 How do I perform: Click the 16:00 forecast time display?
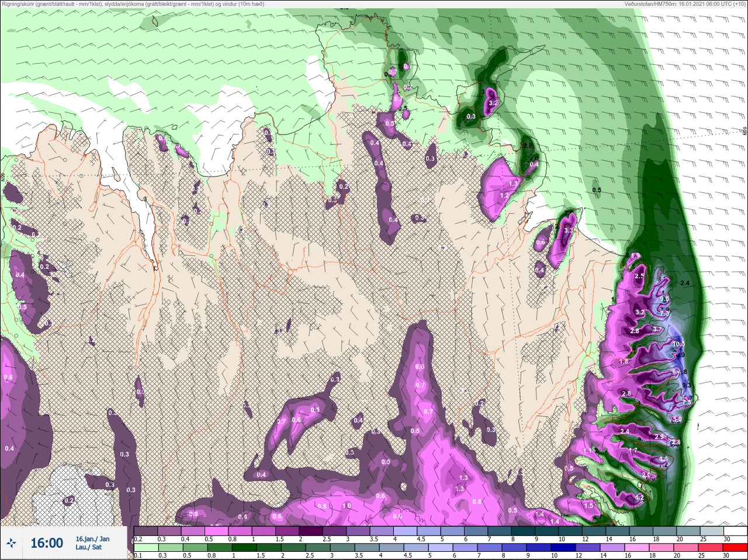click(x=47, y=544)
